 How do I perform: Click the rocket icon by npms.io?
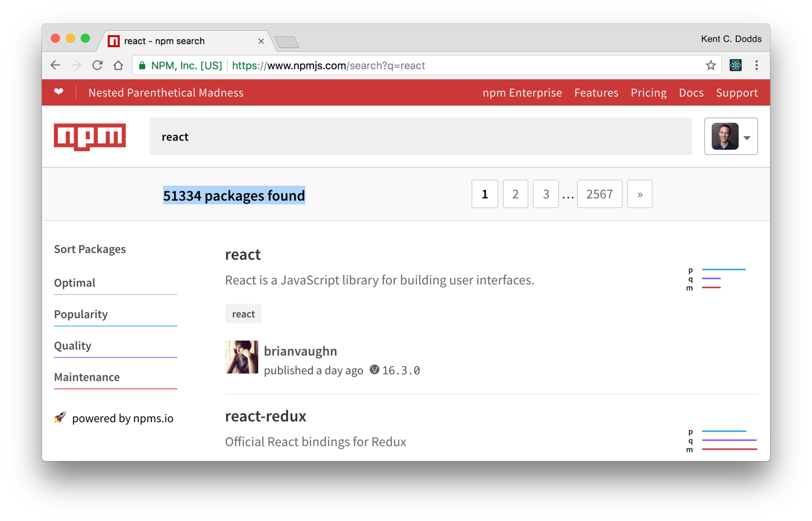[x=60, y=418]
